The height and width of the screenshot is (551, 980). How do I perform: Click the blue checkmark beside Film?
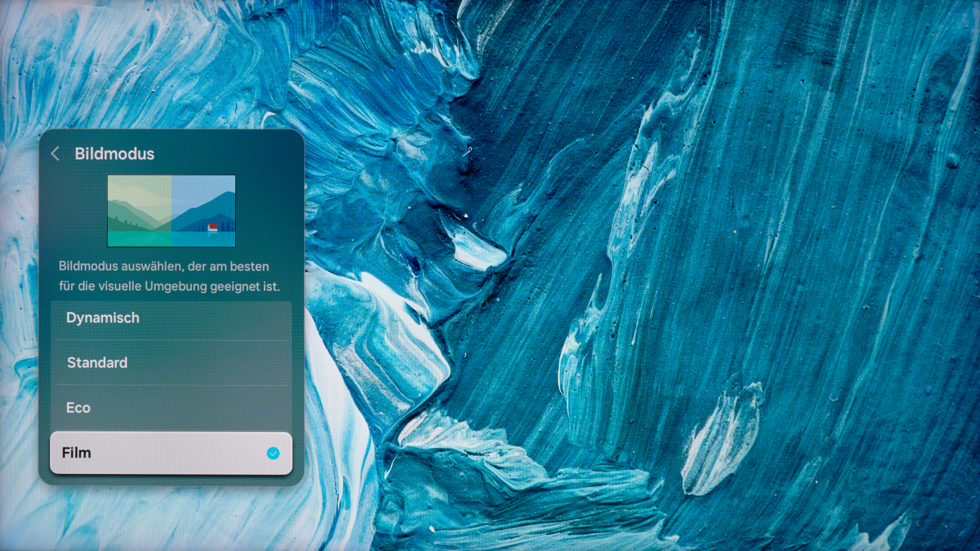(x=273, y=453)
